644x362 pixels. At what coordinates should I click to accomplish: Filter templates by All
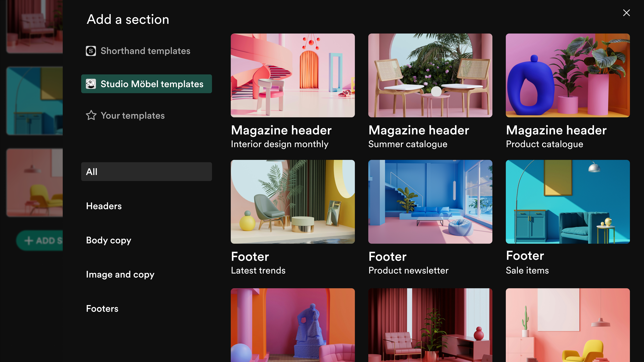click(146, 172)
